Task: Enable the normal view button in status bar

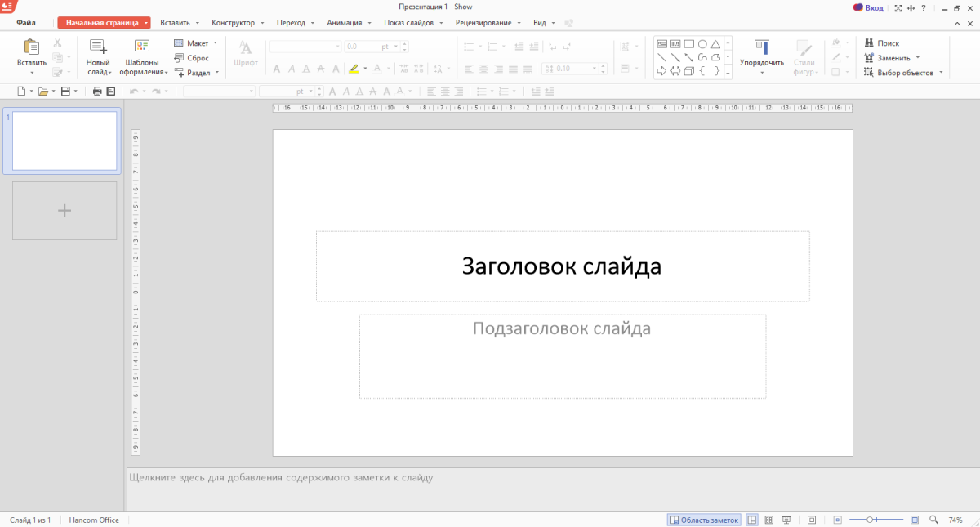Action: (751, 520)
